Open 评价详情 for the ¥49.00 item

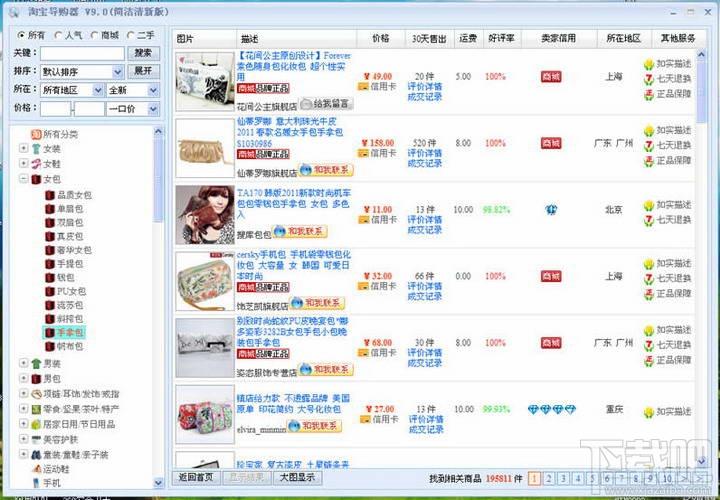[x=425, y=86]
